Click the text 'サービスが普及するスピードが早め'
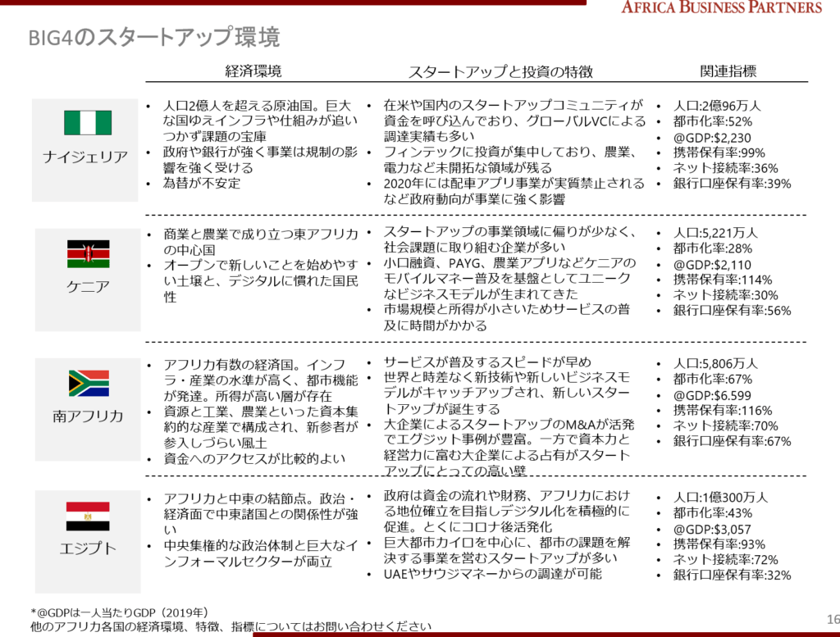Screen dimensions: 840x637 click(487, 362)
